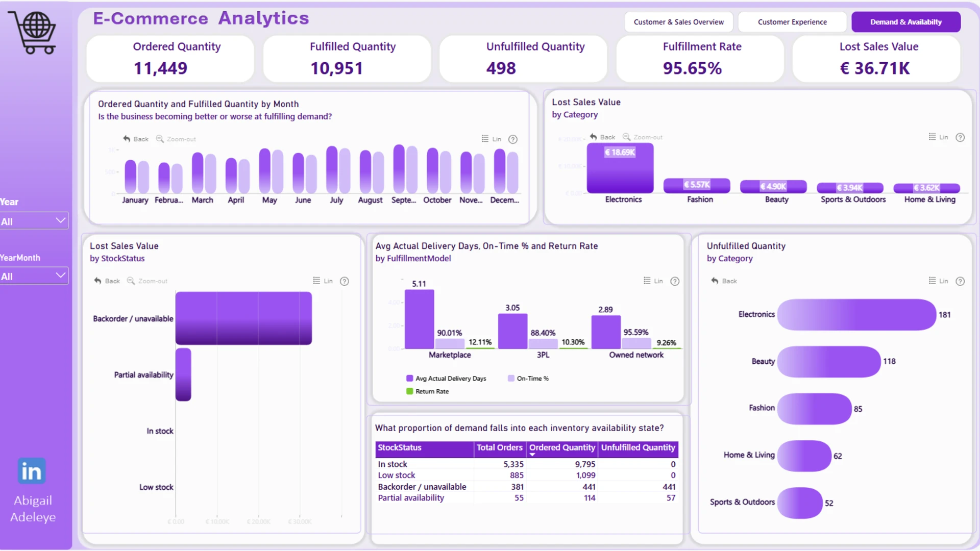980x551 pixels.
Task: Click the Low stock row in table
Action: pyautogui.click(x=527, y=475)
